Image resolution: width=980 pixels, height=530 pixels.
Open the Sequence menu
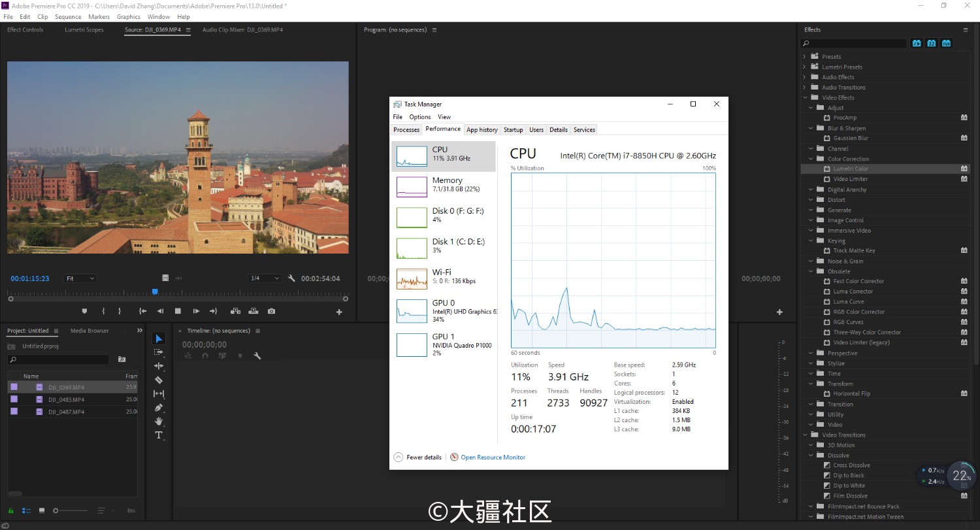pos(68,16)
